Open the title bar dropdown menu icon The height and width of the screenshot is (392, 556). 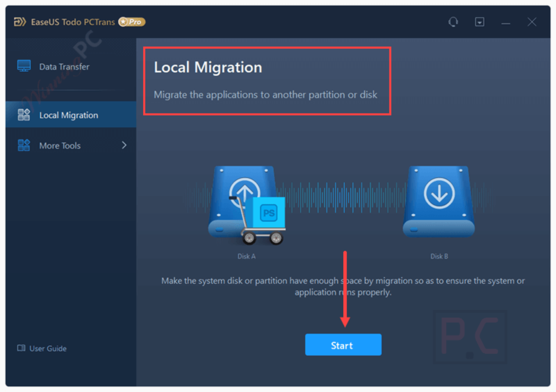pyautogui.click(x=480, y=22)
